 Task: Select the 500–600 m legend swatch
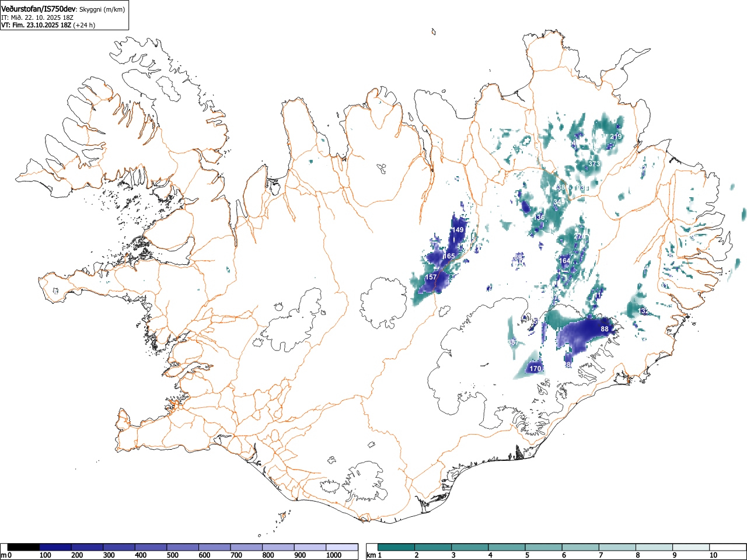(183, 547)
